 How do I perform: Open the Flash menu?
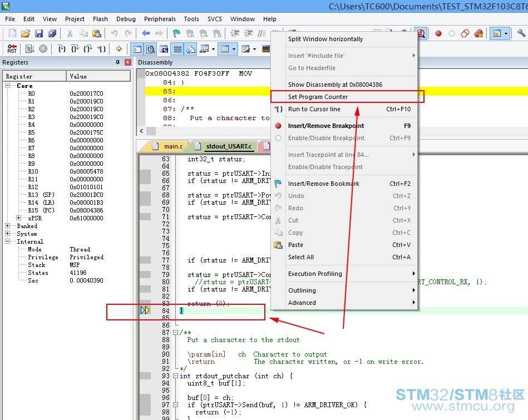[x=100, y=19]
